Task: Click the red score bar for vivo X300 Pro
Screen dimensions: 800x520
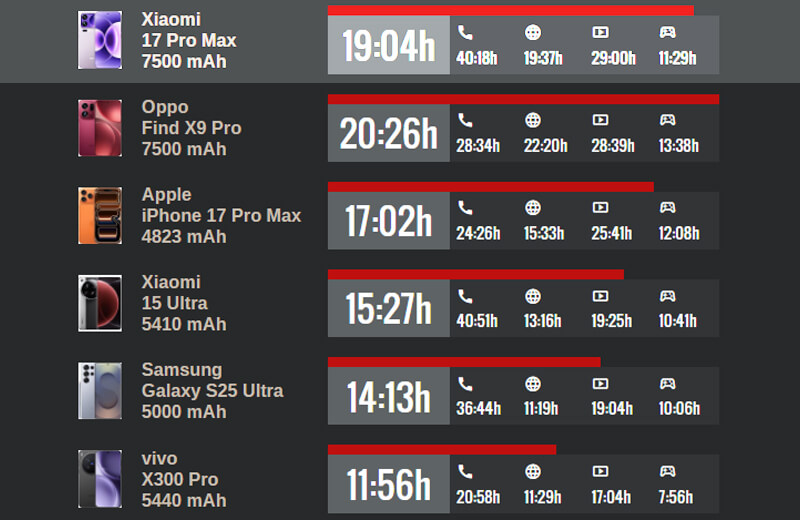Action: pyautogui.click(x=441, y=450)
